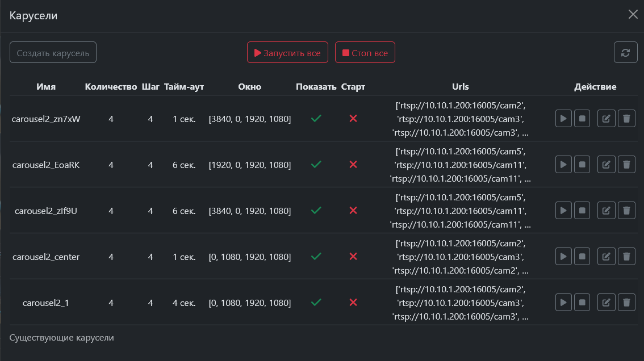Play the carousel2_1 carousel
Image resolution: width=644 pixels, height=361 pixels.
click(563, 303)
